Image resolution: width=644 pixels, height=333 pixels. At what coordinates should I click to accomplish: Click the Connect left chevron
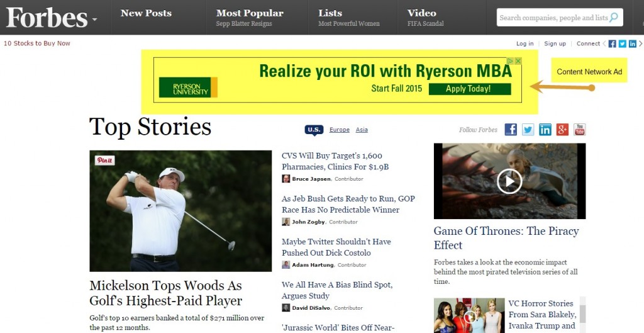604,43
